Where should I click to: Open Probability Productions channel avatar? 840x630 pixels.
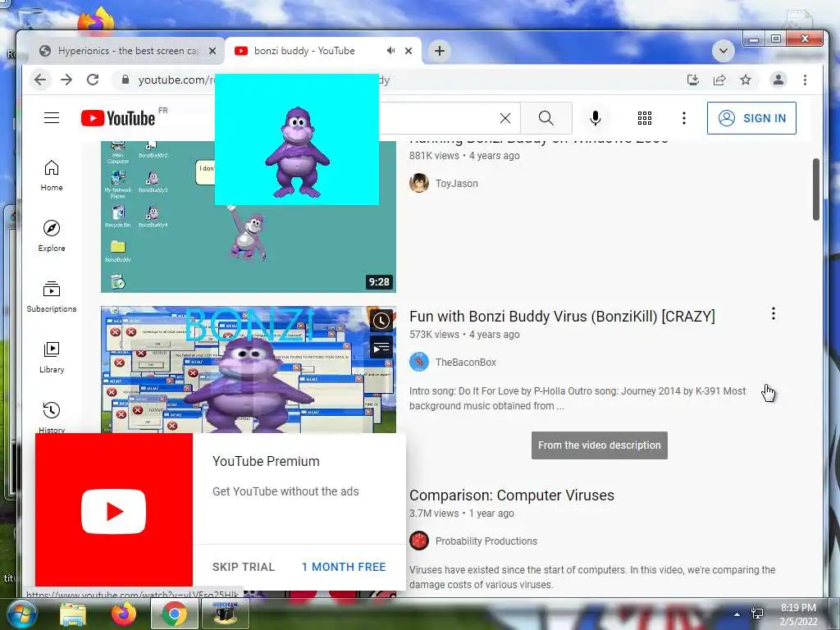[x=419, y=541]
